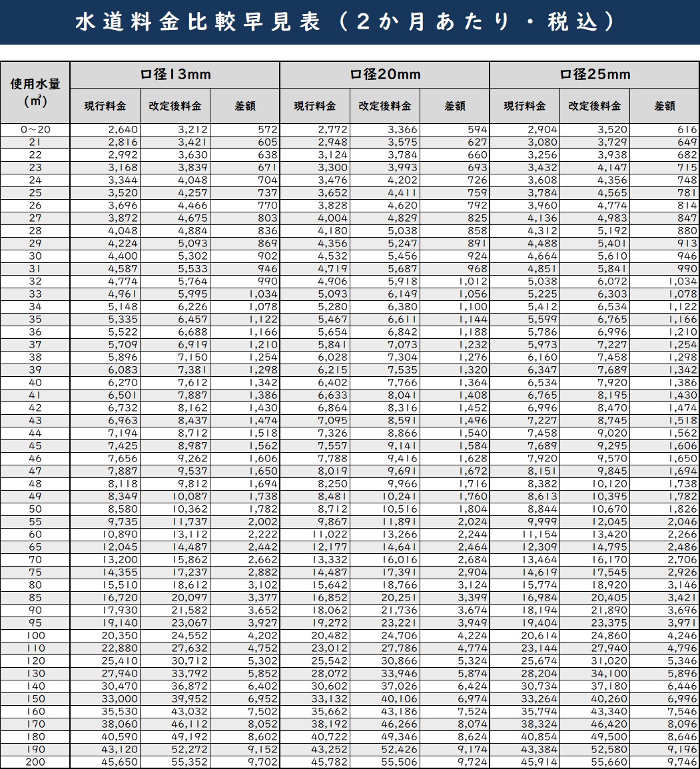The width and height of the screenshot is (700, 769).
Task: Click the usage row label 100
Action: [x=35, y=636]
